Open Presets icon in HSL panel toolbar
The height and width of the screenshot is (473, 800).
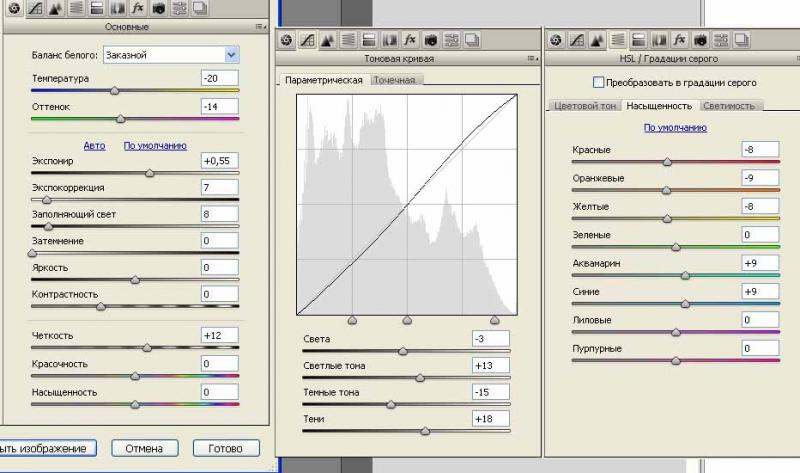point(721,40)
